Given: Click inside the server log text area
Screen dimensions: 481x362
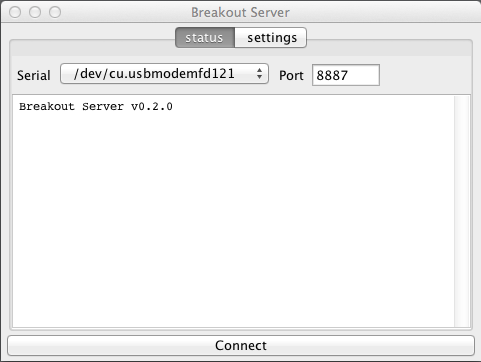Looking at the screenshot, I should 233,211.
